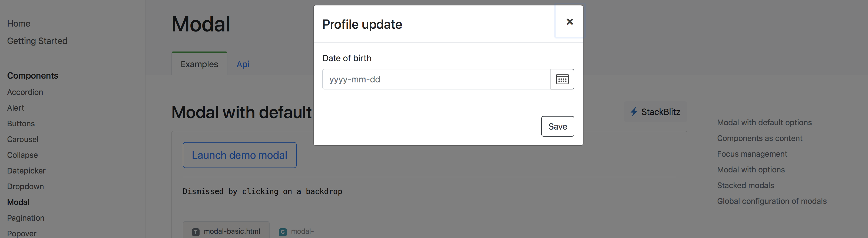868x238 pixels.
Task: Go to Getting Started
Action: click(37, 40)
